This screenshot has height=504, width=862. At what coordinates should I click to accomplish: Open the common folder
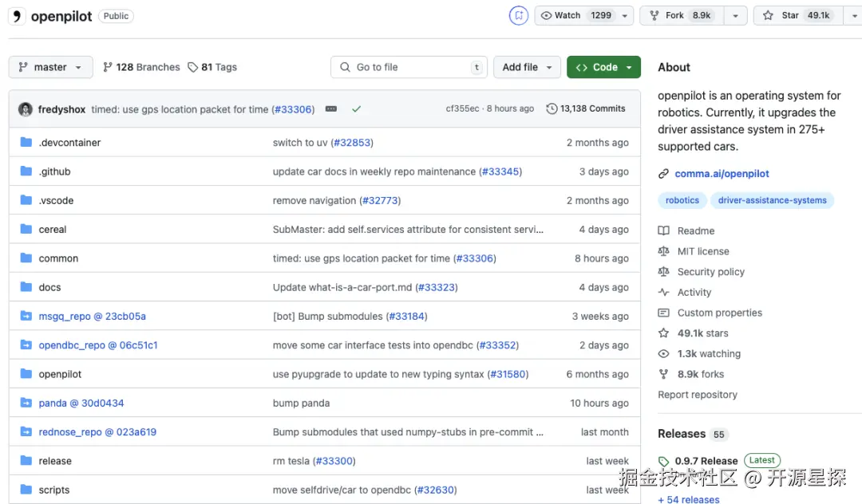tap(58, 258)
